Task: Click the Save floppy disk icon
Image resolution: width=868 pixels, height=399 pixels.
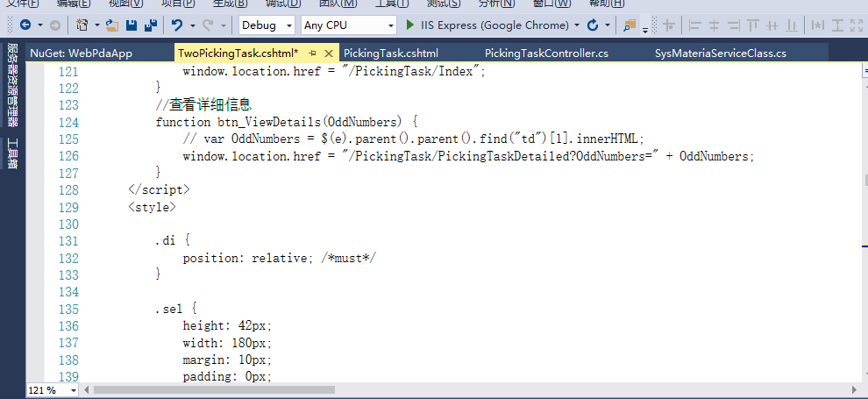Action: pyautogui.click(x=132, y=25)
